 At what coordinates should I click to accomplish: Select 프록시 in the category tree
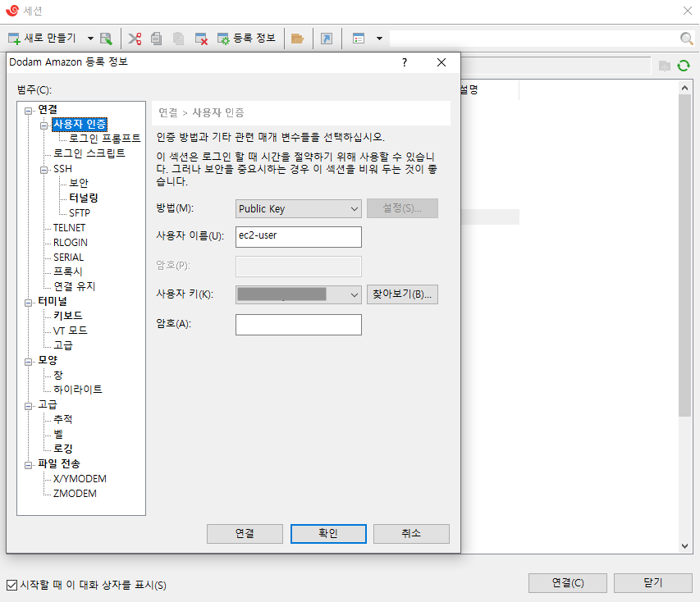point(68,271)
